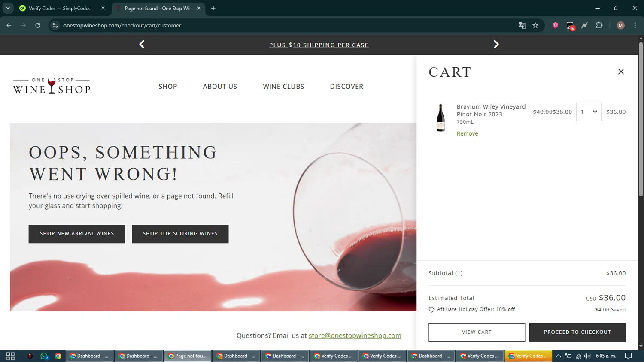Click the page vertical scrollbar

coord(641,119)
